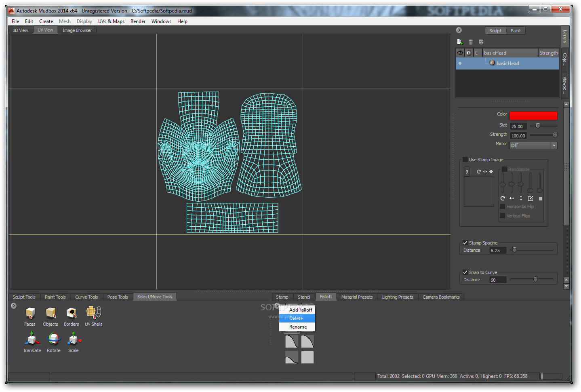Image resolution: width=581 pixels, height=392 pixels.
Task: Open the Pose Tools tab
Action: click(x=118, y=297)
